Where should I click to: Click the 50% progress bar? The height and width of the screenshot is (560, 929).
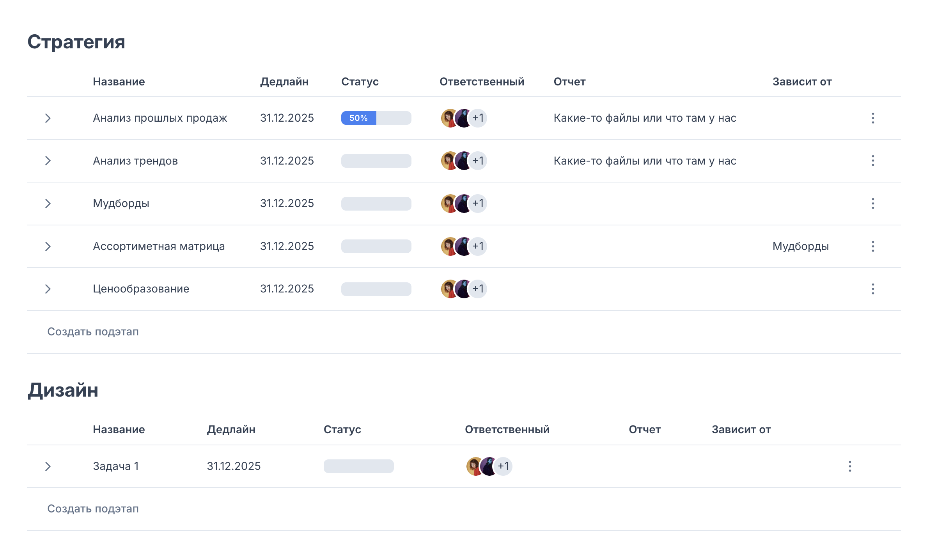coord(376,118)
